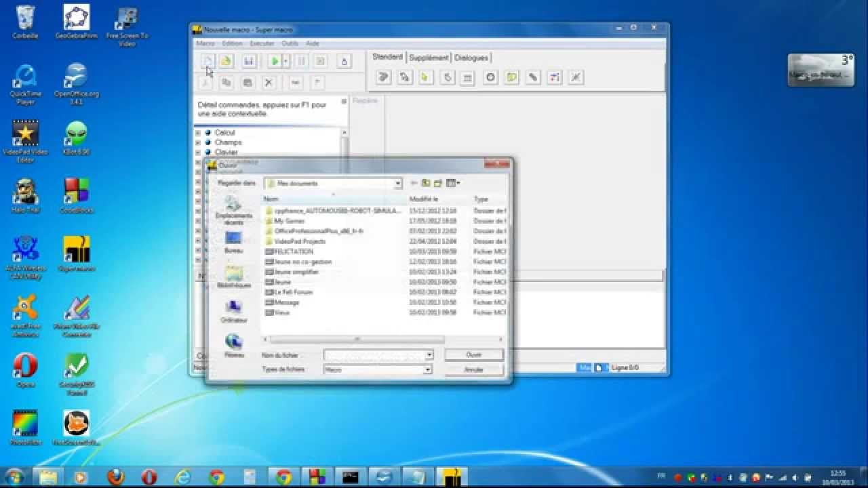Select the My Games folder
This screenshot has width=868, height=488.
coord(290,221)
